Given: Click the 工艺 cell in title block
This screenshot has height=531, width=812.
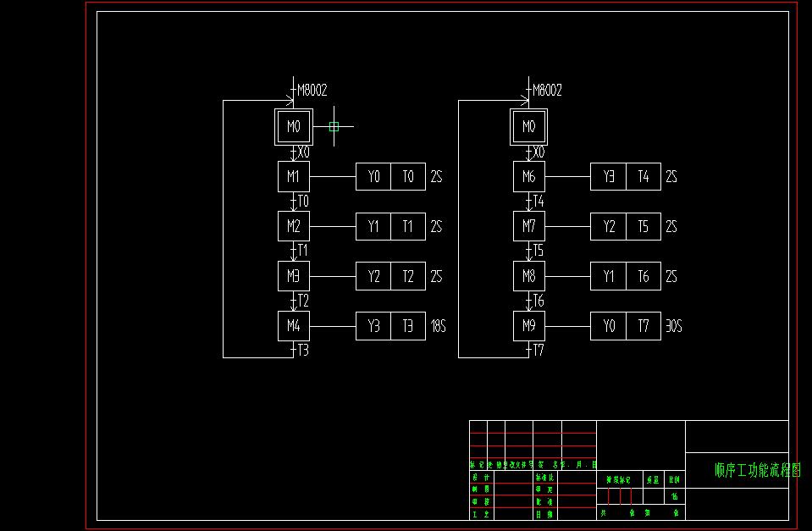Looking at the screenshot, I should click(481, 514).
